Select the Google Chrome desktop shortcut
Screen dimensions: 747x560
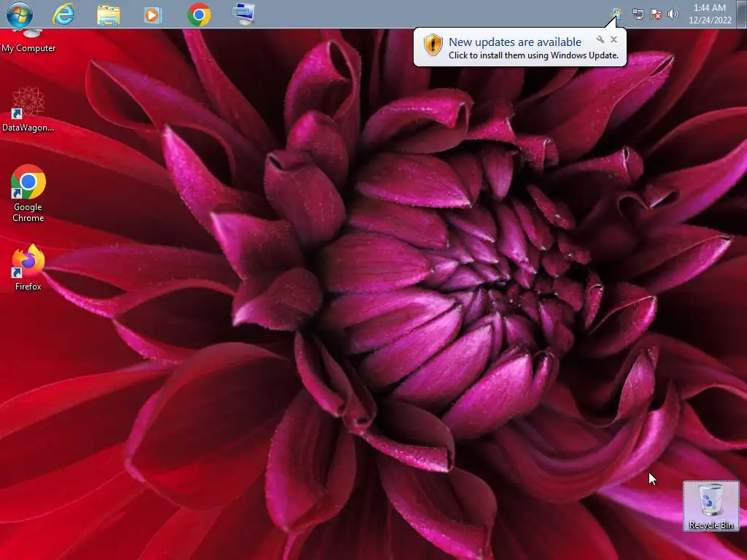tap(28, 193)
